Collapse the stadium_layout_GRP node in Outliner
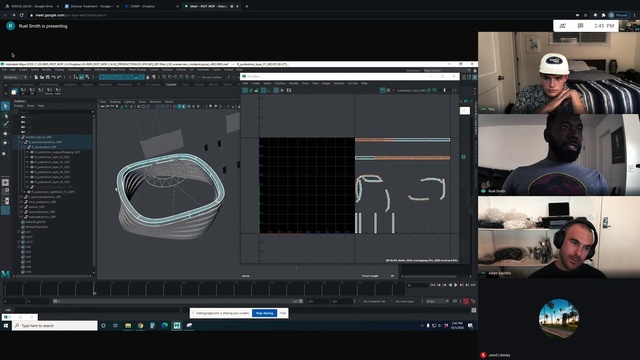 coord(19,137)
